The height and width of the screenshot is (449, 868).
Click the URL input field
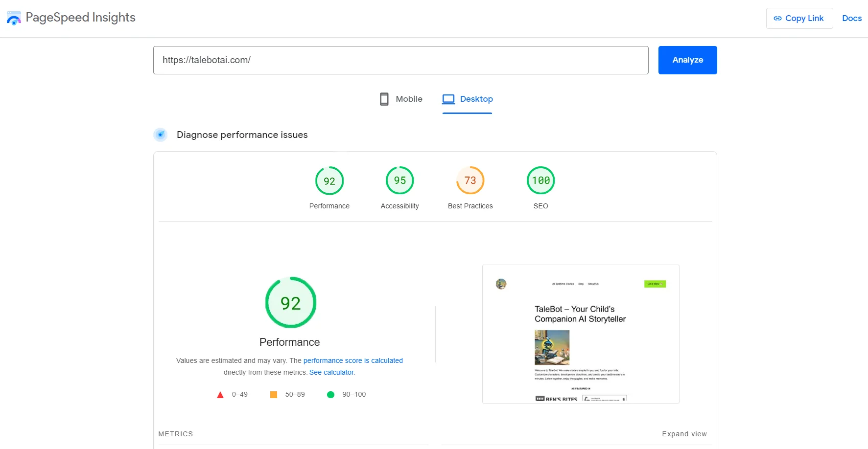400,60
